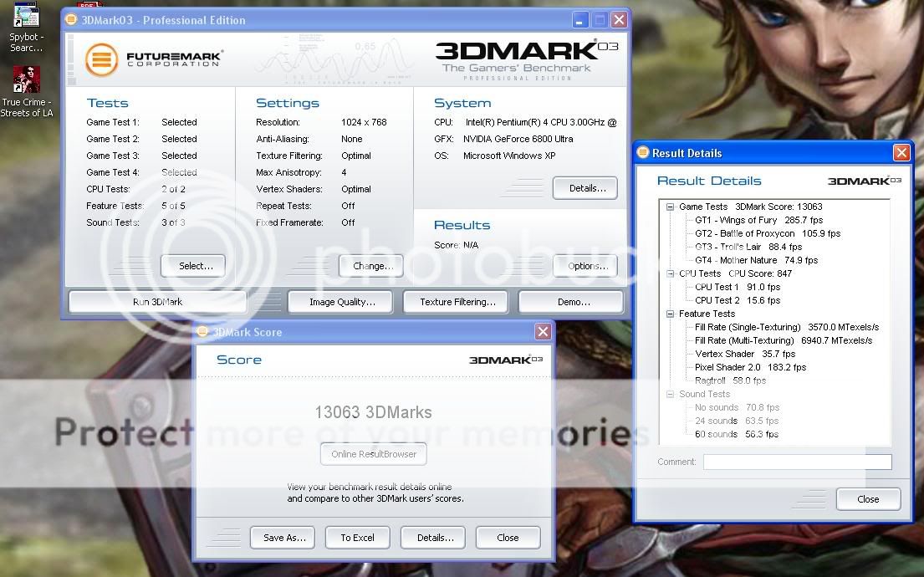Click Change... under Settings
The image size is (924, 577).
(x=371, y=266)
